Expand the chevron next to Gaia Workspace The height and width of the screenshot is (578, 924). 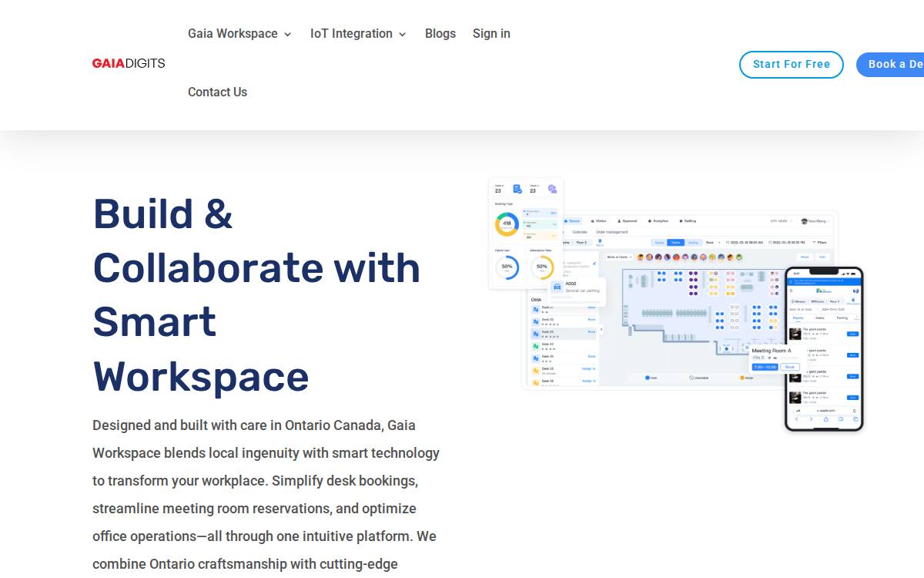tap(287, 35)
